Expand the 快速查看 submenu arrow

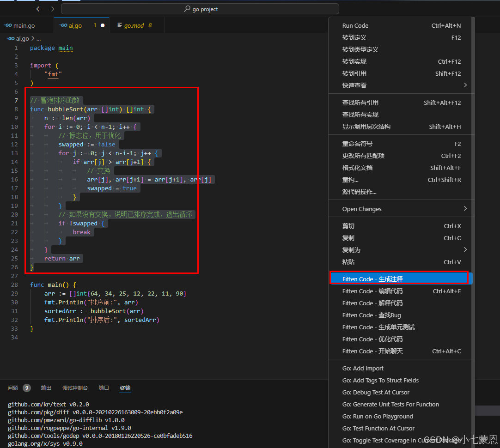tap(465, 85)
